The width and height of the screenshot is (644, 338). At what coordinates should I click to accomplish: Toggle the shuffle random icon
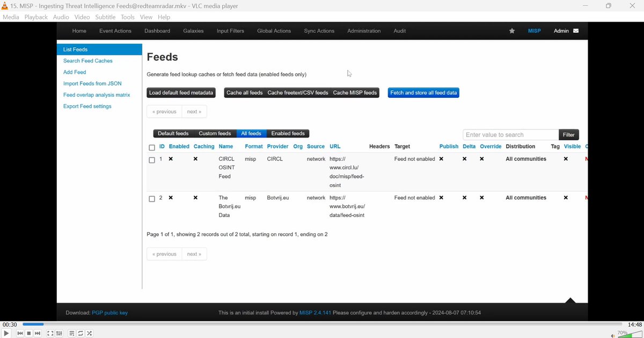90,333
